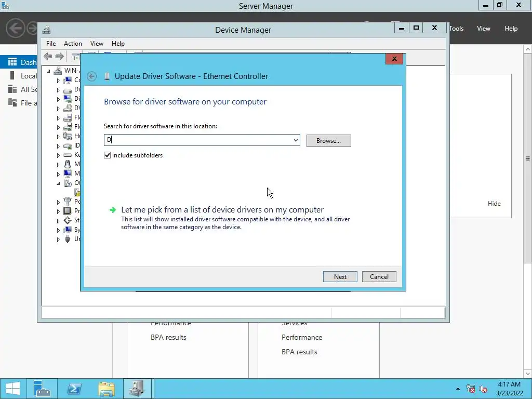Launch PowerShell from the taskbar

click(x=74, y=389)
